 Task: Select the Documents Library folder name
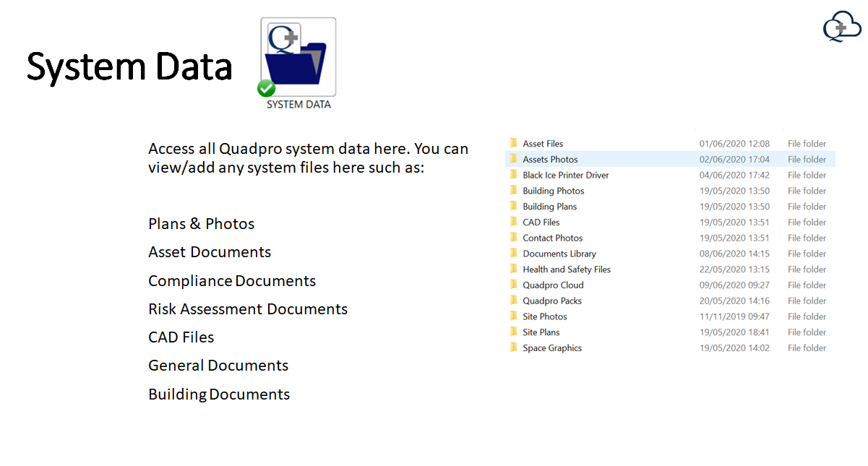pyautogui.click(x=559, y=254)
